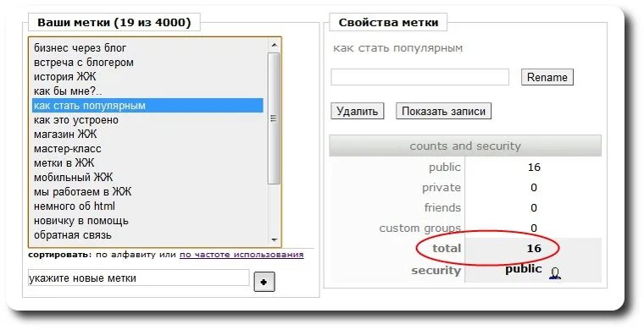Select the метки в ЖЖ tag
Viewport: 644px width, 330px height.
point(147,162)
